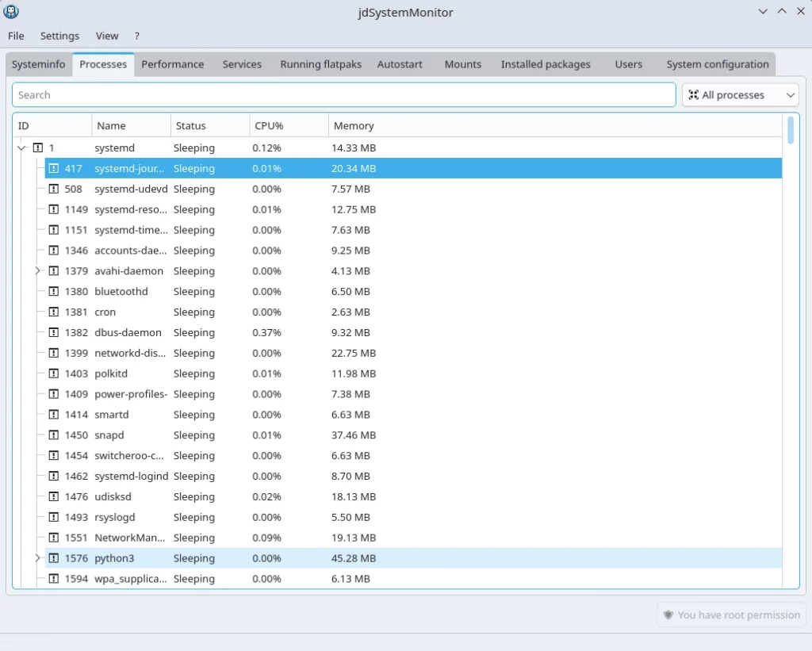Click the icon next to rsyslogd
Viewport: 812px width, 651px height.
54,518
